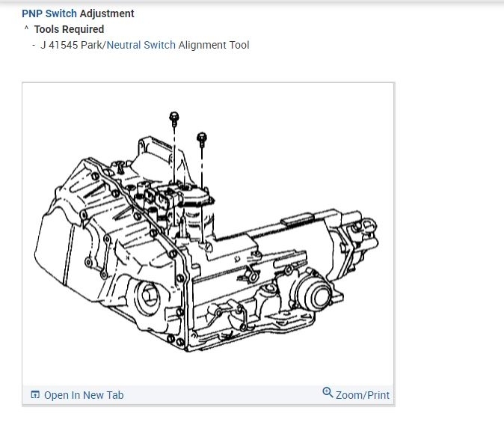Image resolution: width=504 pixels, height=428 pixels.
Task: Open the PNP Switch link in heading
Action: (x=49, y=13)
